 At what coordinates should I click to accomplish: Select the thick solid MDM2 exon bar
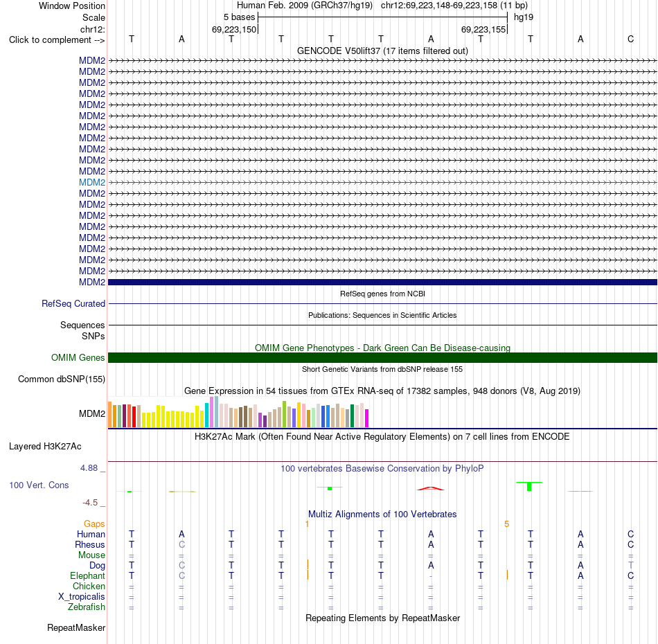(382, 283)
